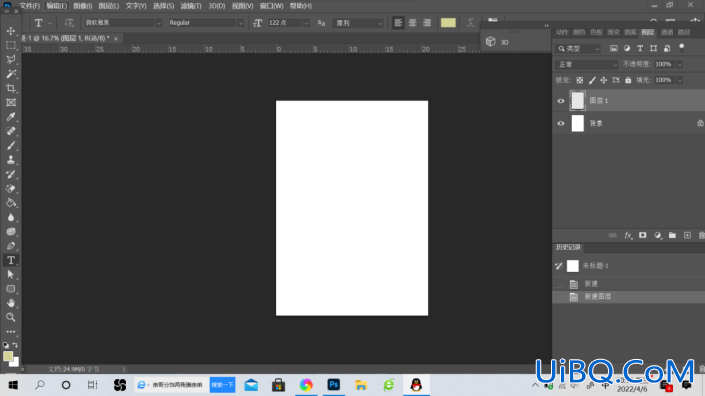The width and height of the screenshot is (705, 396).
Task: Select the Polygonal Lasso tool
Action: (x=11, y=60)
